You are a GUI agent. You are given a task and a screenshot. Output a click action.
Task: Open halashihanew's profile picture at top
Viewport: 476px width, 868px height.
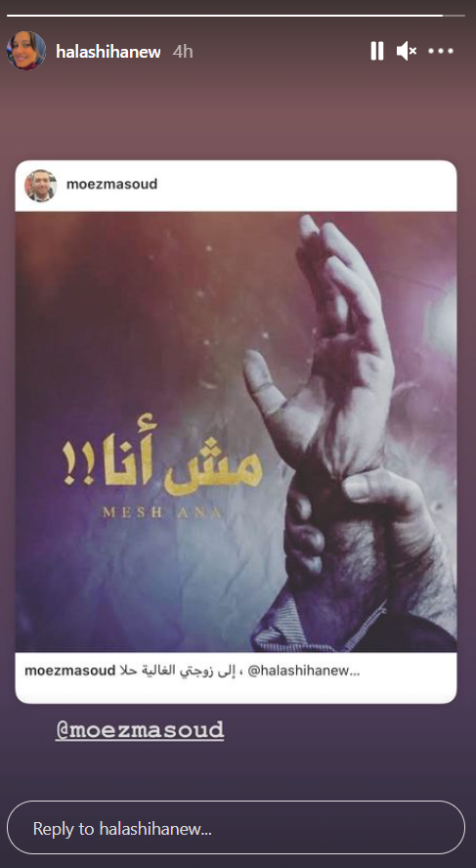tap(26, 51)
